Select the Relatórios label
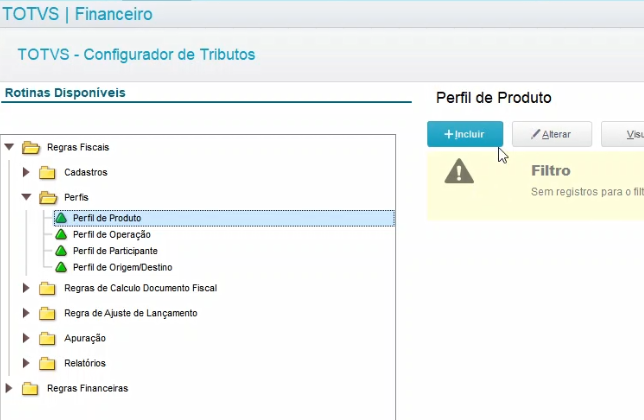644x420 pixels. 85,363
